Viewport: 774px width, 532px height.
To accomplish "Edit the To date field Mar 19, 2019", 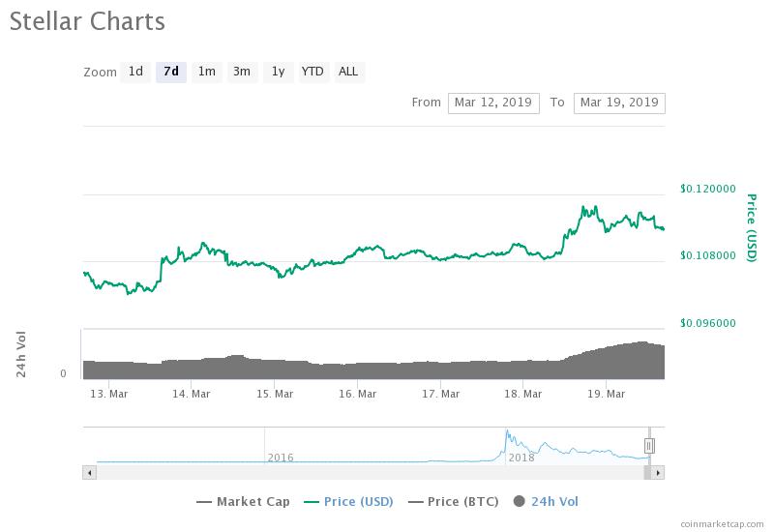I will (619, 103).
